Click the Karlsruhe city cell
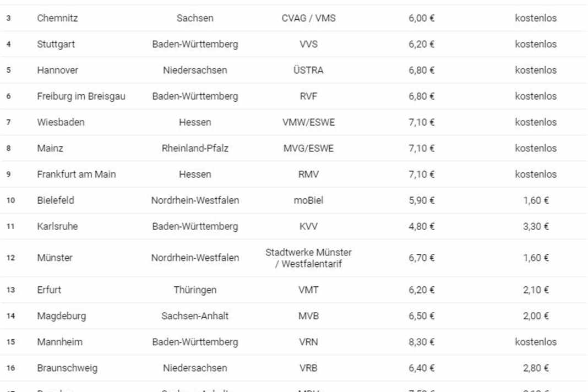 pos(57,226)
